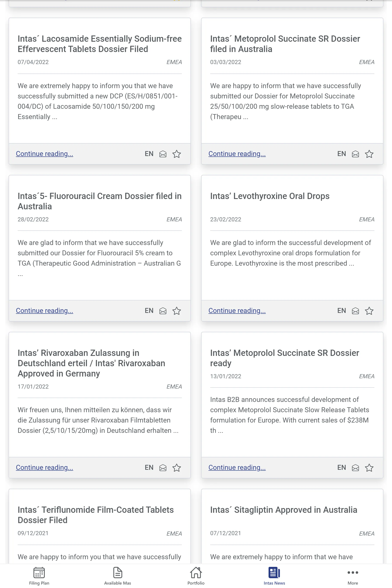392x588 pixels.
Task: Star the Rivaroxaban Approved in Germany article
Action: [176, 468]
